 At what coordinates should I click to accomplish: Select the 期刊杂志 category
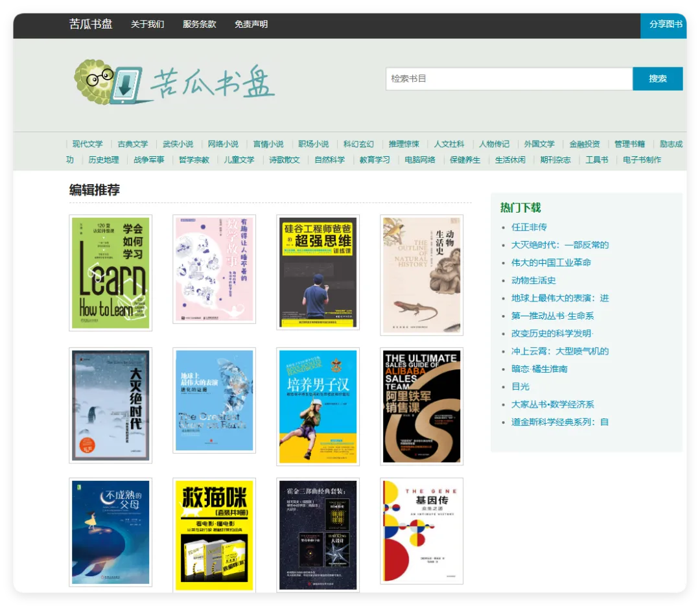(x=555, y=159)
